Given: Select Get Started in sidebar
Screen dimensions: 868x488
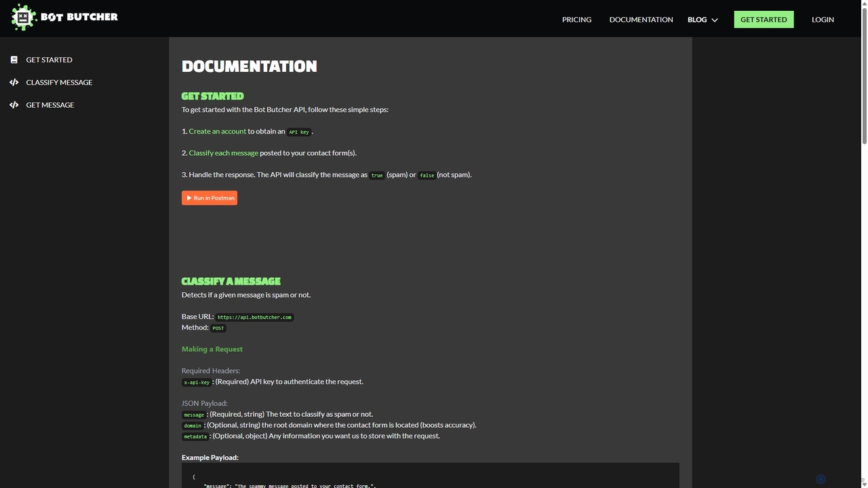Looking at the screenshot, I should (49, 60).
